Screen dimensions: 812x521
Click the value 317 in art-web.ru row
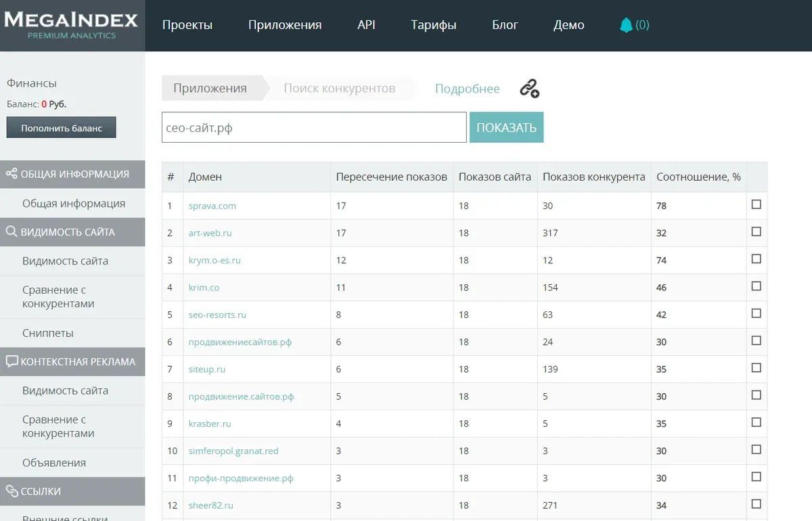[x=550, y=233]
